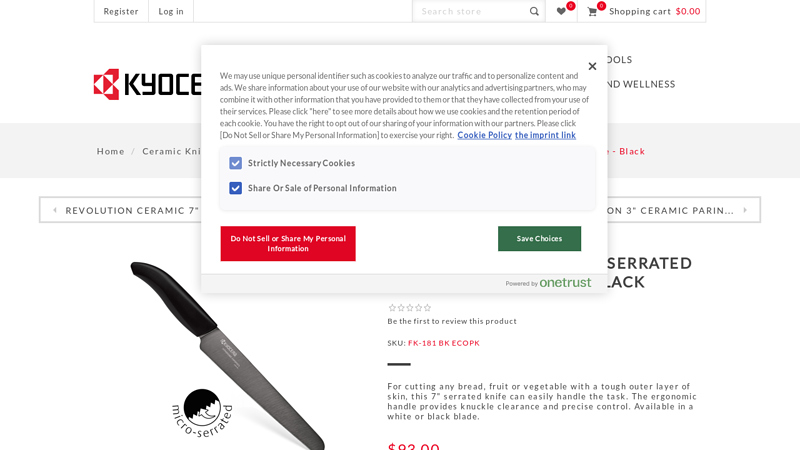Focus the Search store field
The width and height of the screenshot is (800, 450).
[x=472, y=11]
